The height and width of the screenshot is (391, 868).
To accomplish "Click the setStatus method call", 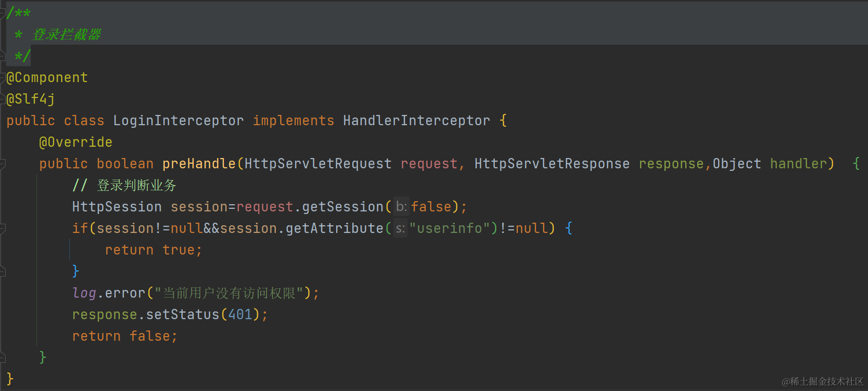I will [183, 315].
